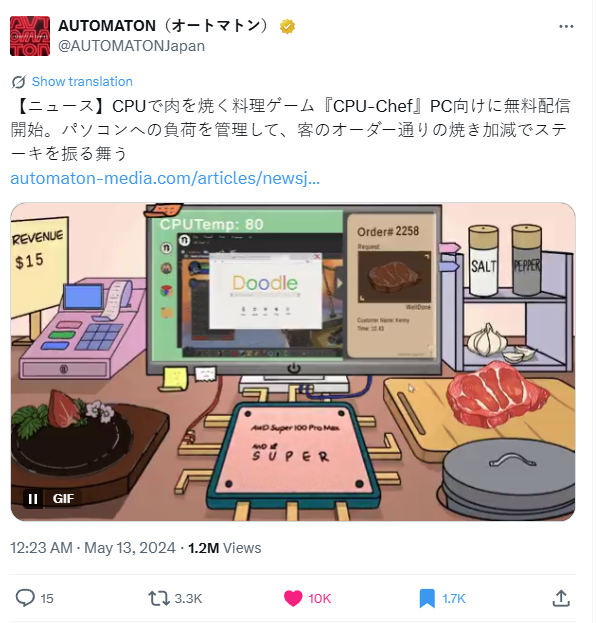
Task: Click the reply speech bubble icon
Action: [x=25, y=598]
